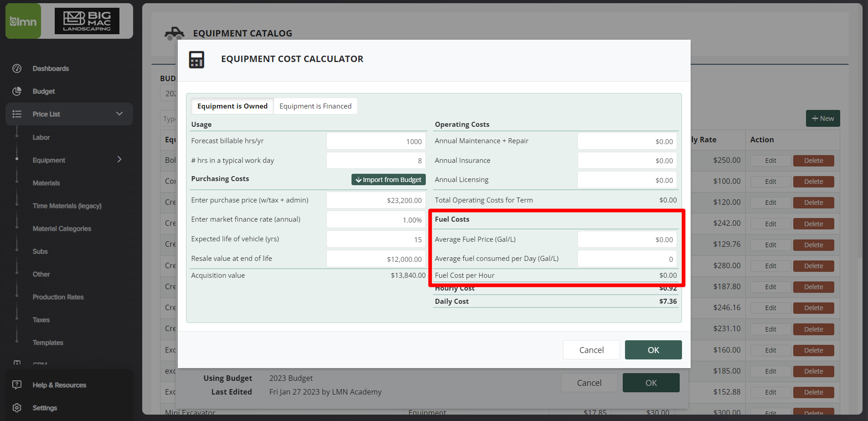Click the Price List list icon
Image resolution: width=868 pixels, height=421 pixels.
[17, 114]
